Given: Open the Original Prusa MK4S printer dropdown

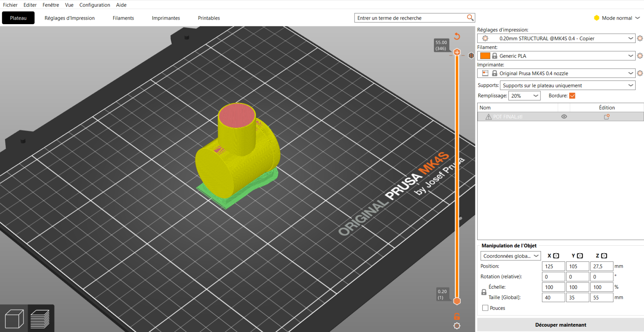Looking at the screenshot, I should [556, 73].
